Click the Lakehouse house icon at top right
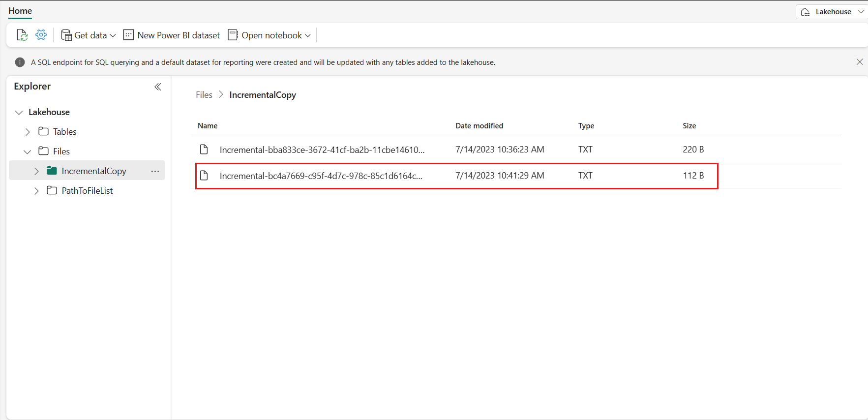 click(806, 12)
